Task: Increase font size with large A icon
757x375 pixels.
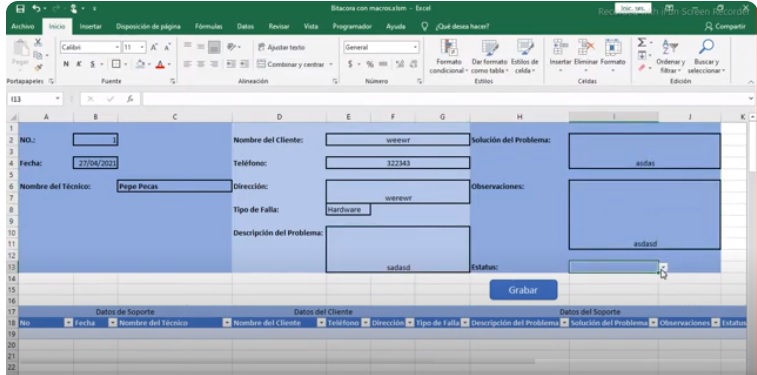Action: [154, 47]
